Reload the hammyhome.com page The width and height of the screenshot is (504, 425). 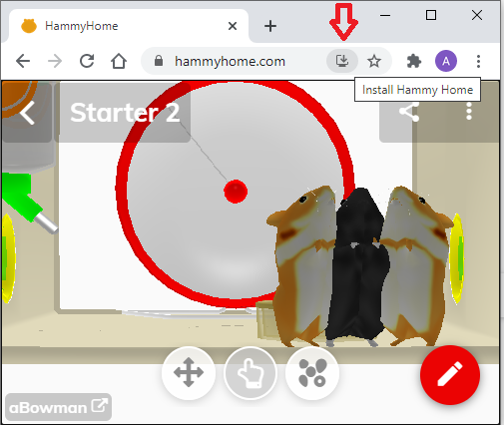[x=87, y=61]
